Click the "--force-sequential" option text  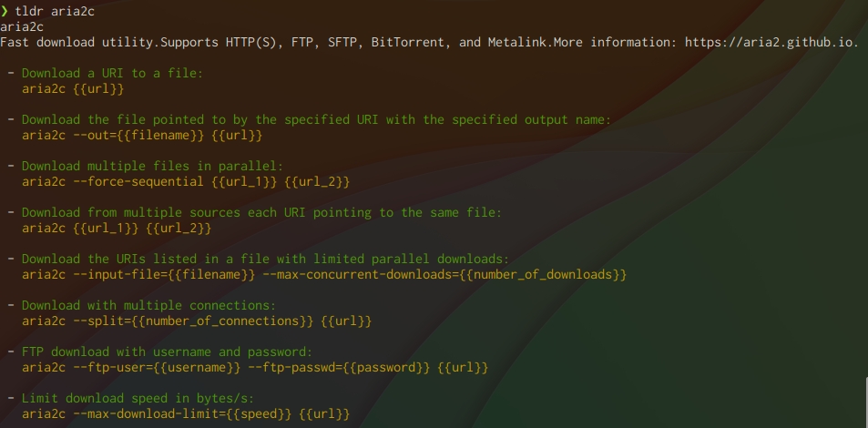[138, 181]
